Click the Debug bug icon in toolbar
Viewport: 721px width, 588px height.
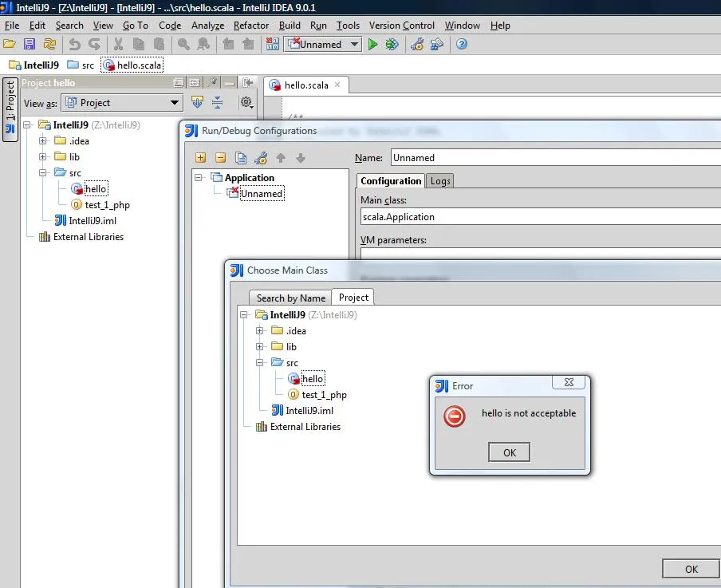pyautogui.click(x=392, y=45)
